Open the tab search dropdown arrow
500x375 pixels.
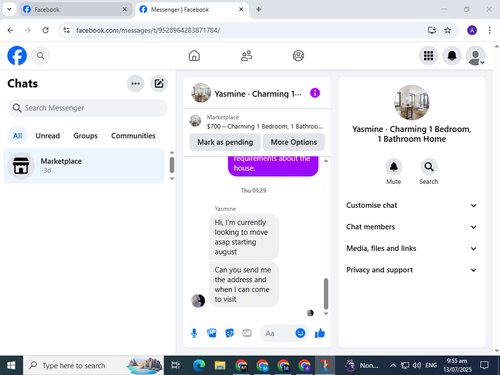coord(9,9)
